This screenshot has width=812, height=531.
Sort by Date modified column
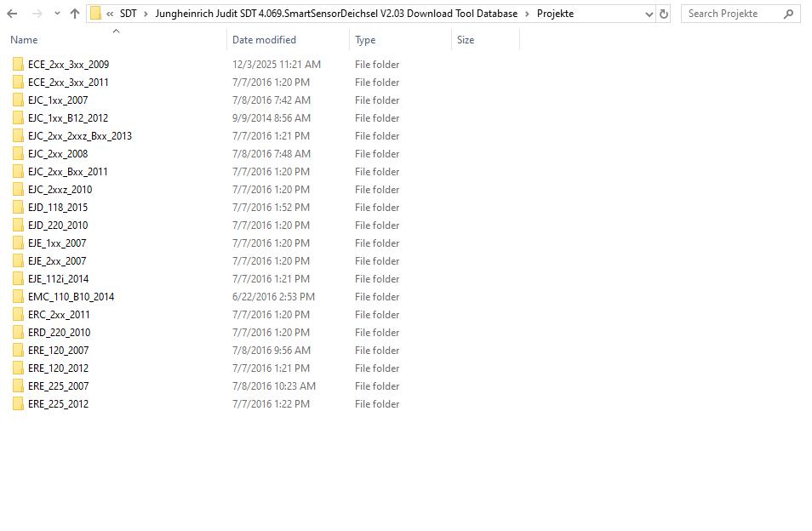pyautogui.click(x=264, y=40)
